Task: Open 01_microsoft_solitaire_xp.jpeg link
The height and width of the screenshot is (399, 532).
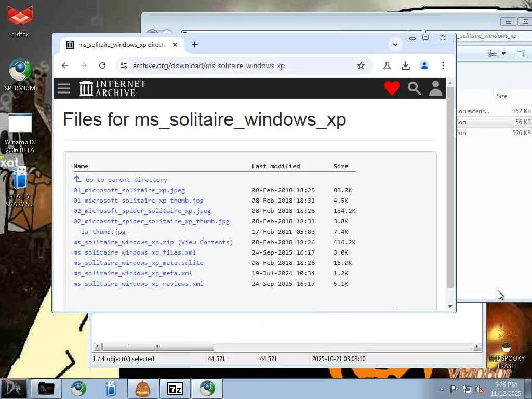Action: pos(129,190)
